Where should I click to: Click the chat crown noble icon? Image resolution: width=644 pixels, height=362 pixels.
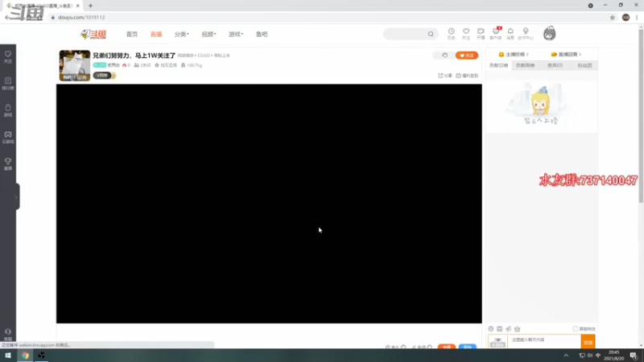[x=518, y=329]
